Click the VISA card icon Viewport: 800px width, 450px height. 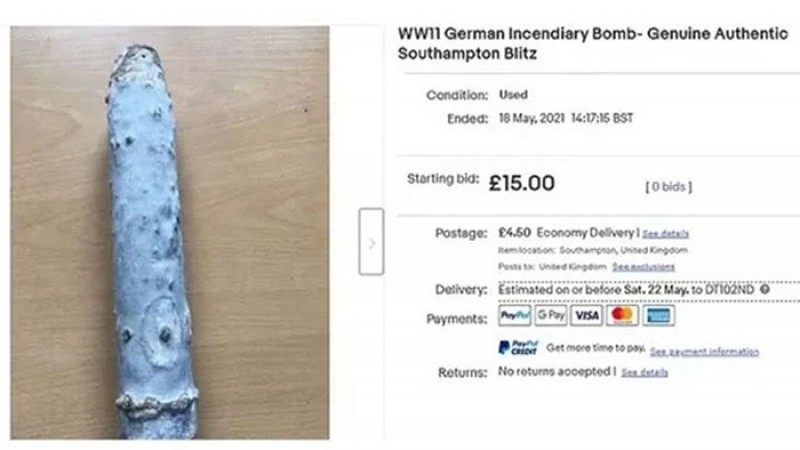tap(586, 316)
